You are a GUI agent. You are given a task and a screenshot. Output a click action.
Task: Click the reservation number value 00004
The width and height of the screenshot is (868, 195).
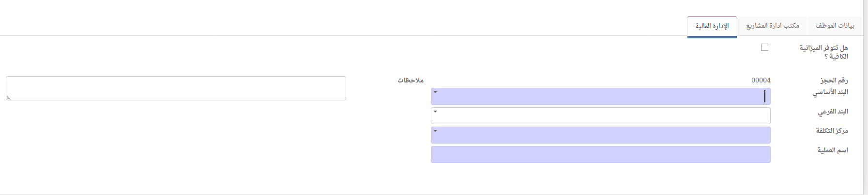[761, 81]
